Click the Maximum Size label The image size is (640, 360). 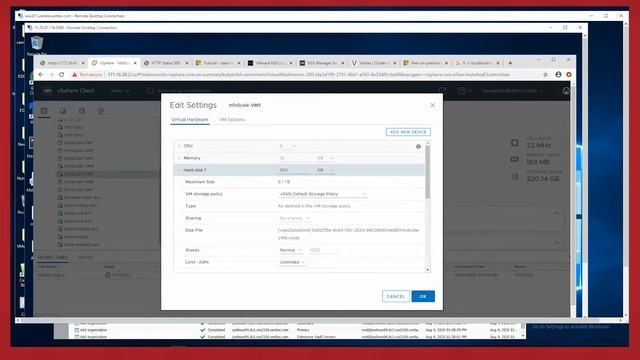(x=200, y=182)
